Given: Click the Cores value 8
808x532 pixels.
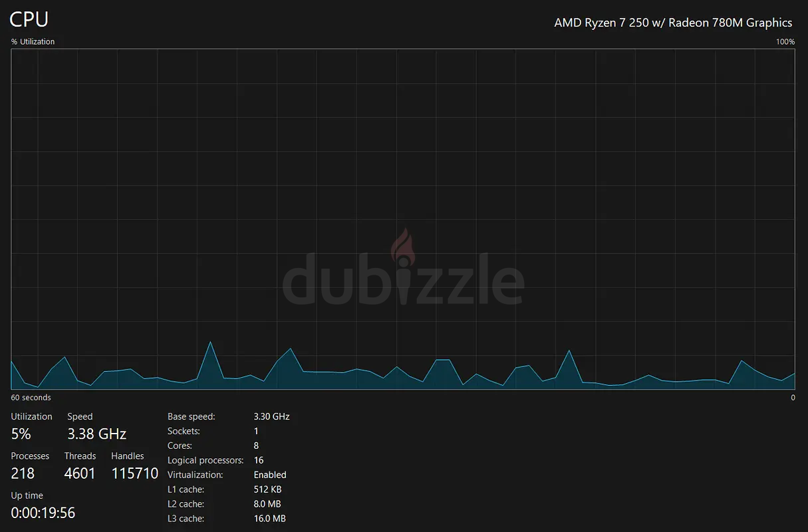Looking at the screenshot, I should pos(256,446).
